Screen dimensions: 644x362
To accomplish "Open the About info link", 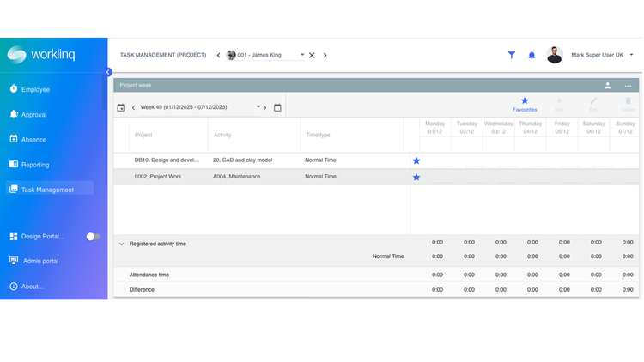I will click(32, 287).
